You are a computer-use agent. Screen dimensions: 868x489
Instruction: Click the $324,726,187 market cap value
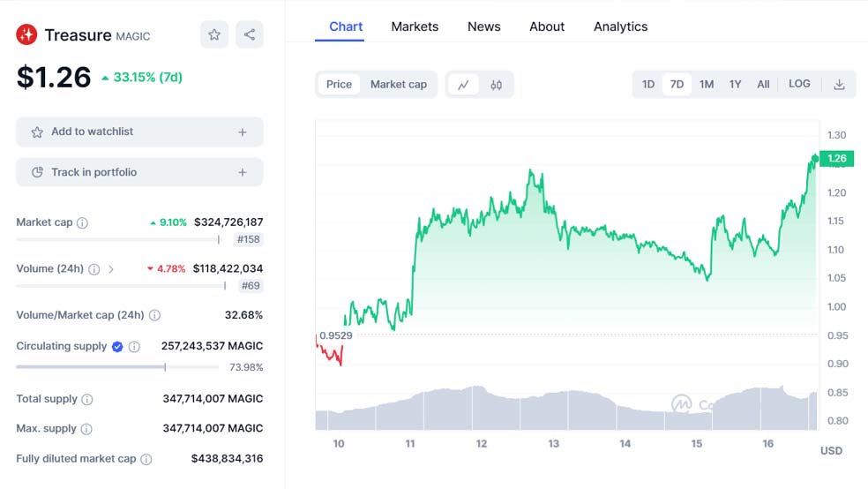[228, 222]
